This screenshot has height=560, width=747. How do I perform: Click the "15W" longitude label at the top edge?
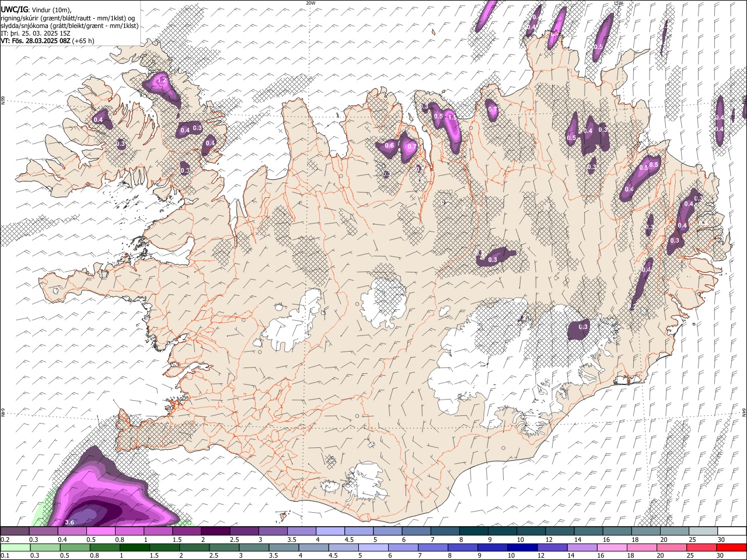(x=618, y=3)
